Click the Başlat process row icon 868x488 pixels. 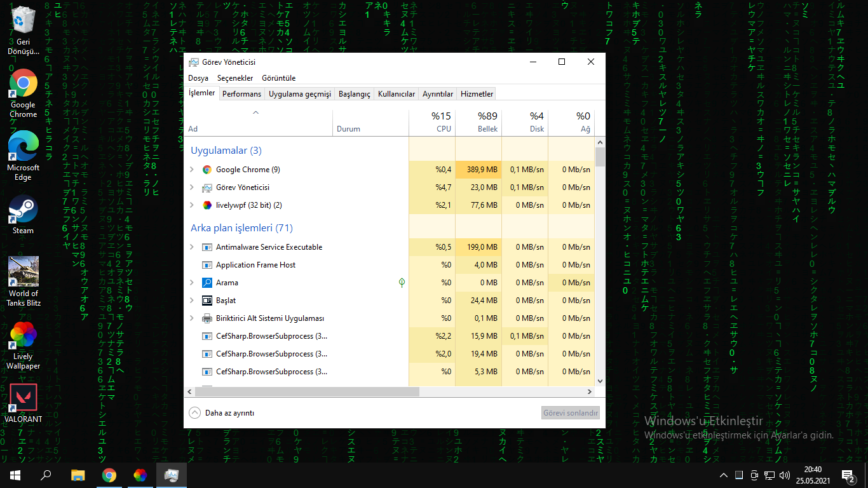[207, 301]
